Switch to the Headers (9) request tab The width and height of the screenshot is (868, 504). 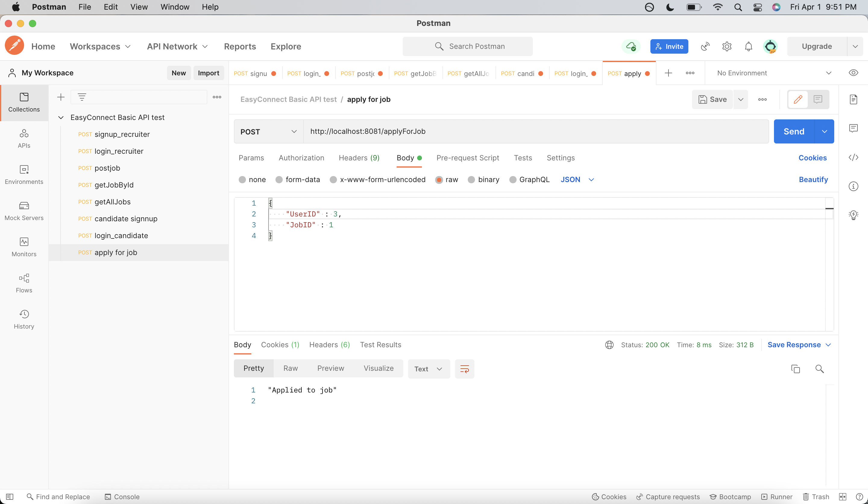359,158
